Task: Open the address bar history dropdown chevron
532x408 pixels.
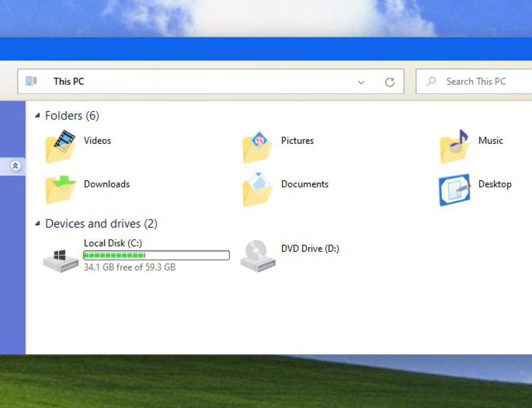Action: [361, 83]
